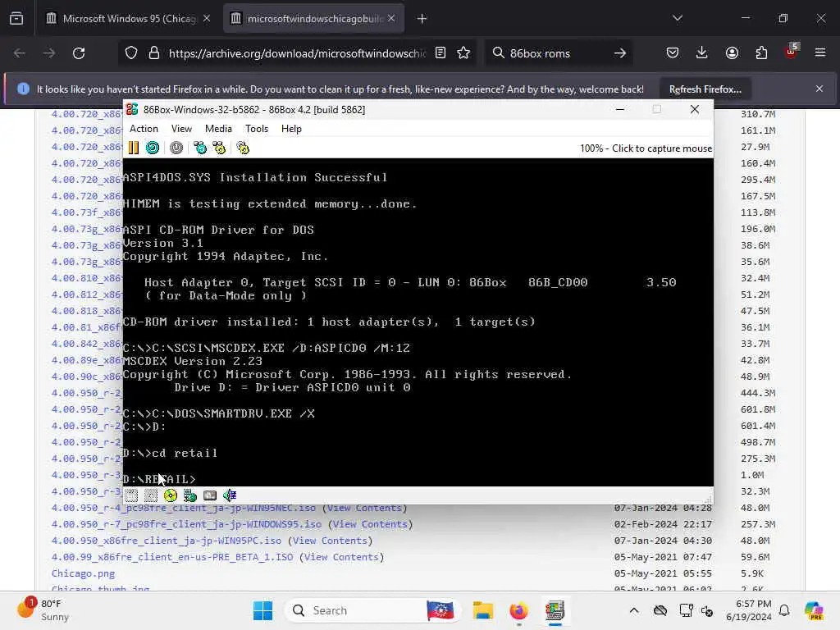Click the first floppy drive status icon

(132, 495)
